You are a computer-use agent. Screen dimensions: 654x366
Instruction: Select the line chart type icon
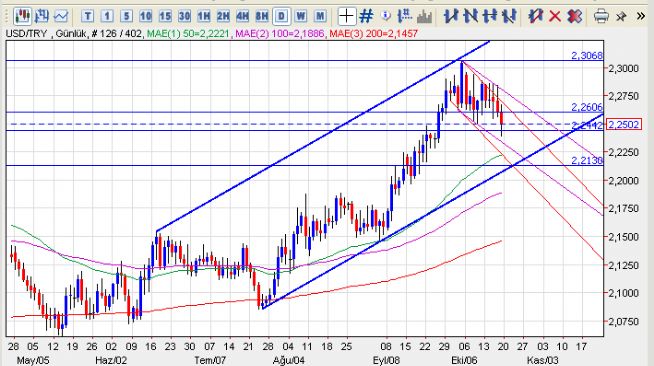(x=61, y=16)
